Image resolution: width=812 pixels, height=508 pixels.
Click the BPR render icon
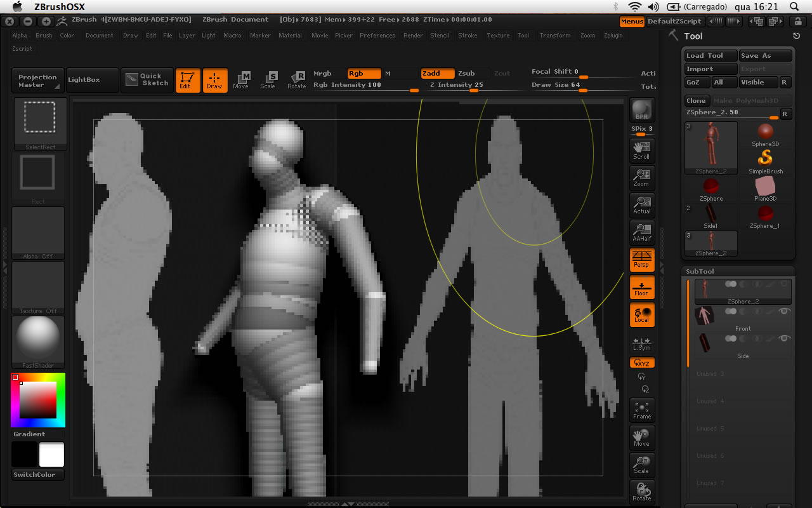[642, 109]
